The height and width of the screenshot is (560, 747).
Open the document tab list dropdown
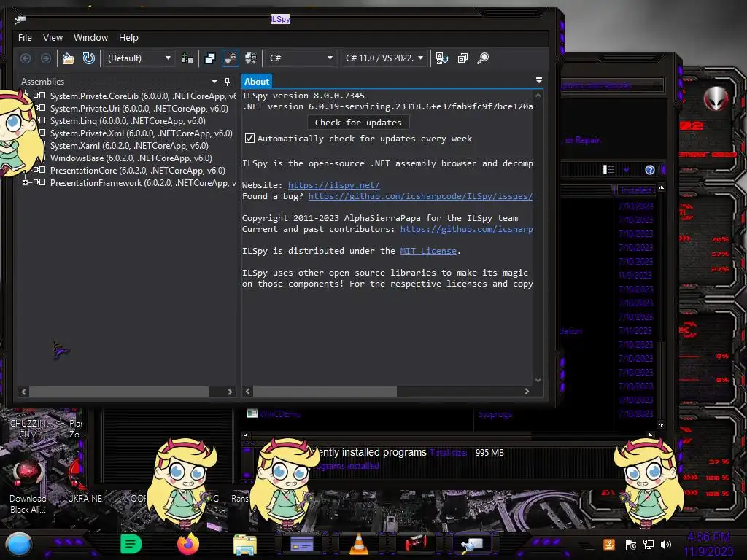click(x=539, y=80)
